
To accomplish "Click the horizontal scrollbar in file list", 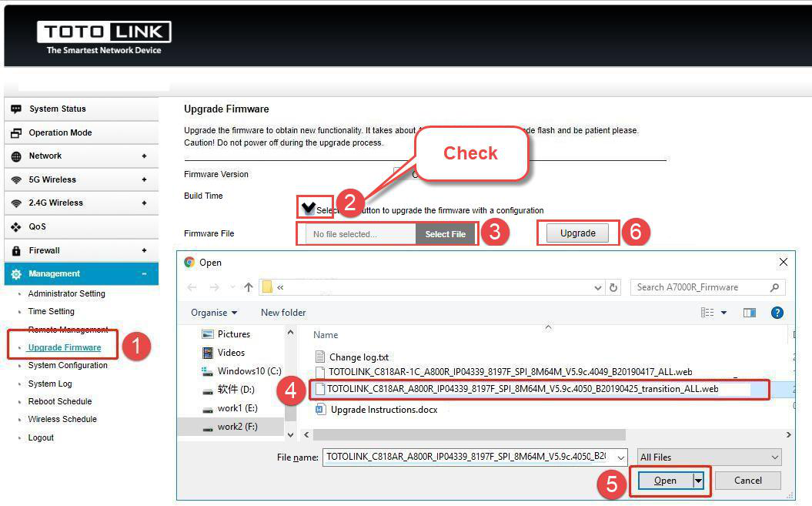I will [469, 434].
